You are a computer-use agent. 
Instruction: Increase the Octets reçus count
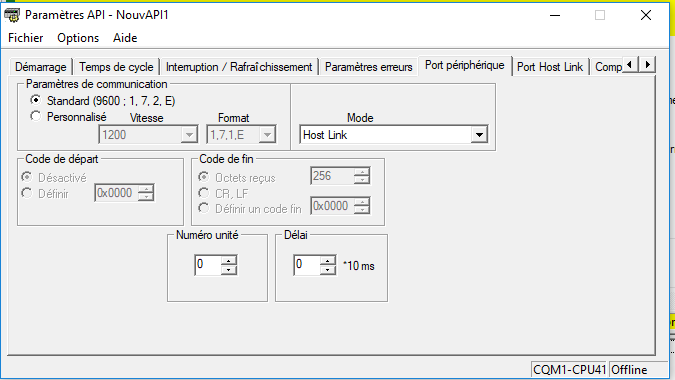click(362, 172)
